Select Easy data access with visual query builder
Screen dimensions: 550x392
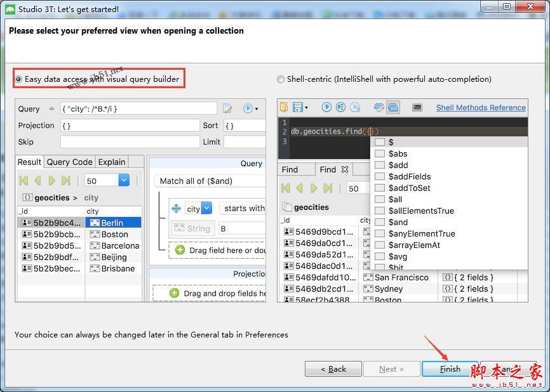(x=97, y=79)
